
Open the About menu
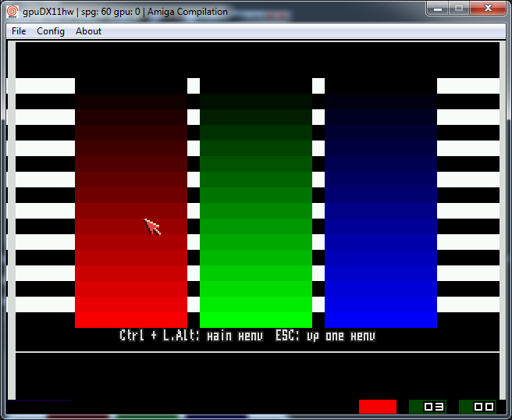88,31
